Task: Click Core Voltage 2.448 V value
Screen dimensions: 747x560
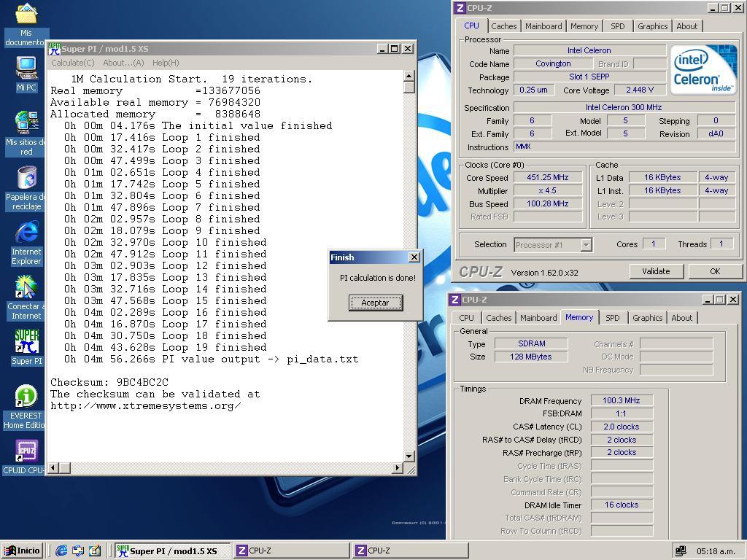Action: pos(639,90)
